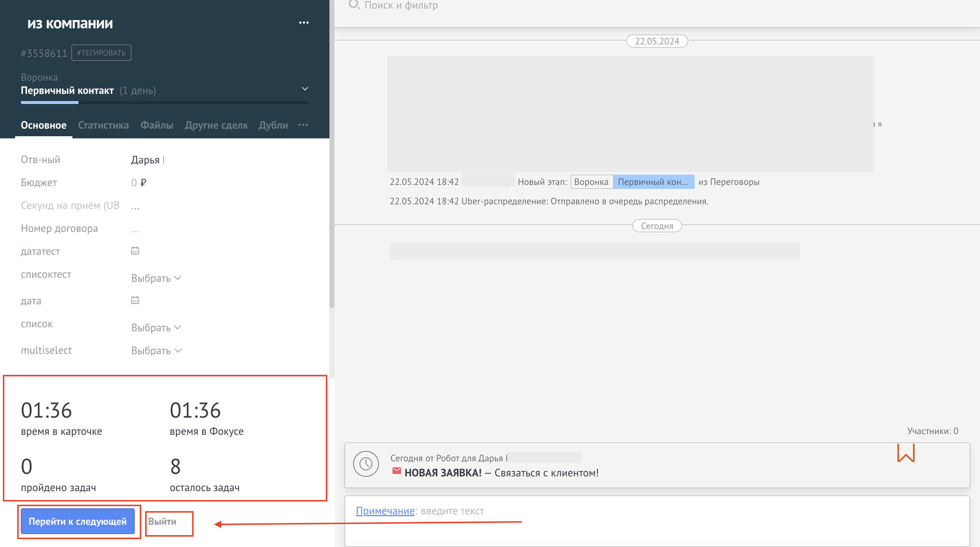This screenshot has width=980, height=547.
Task: Click the #ТЕГИРОВАТЬ tag field
Action: [x=101, y=53]
